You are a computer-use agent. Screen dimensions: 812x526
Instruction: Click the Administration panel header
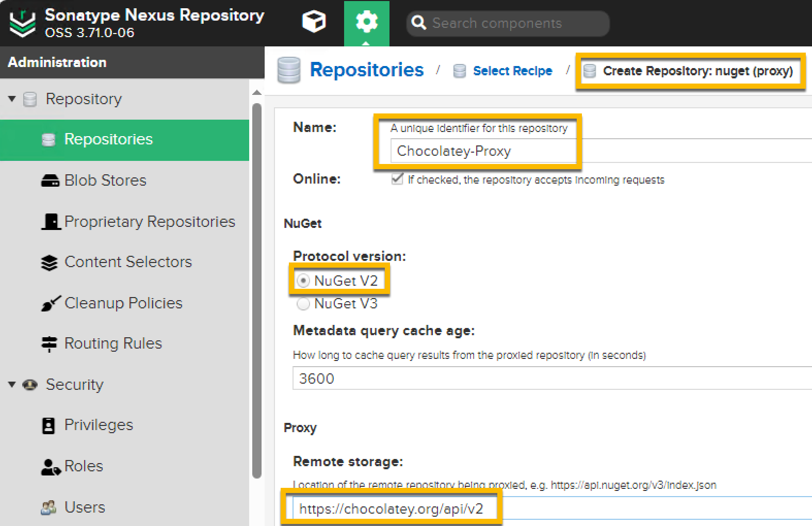coord(132,62)
